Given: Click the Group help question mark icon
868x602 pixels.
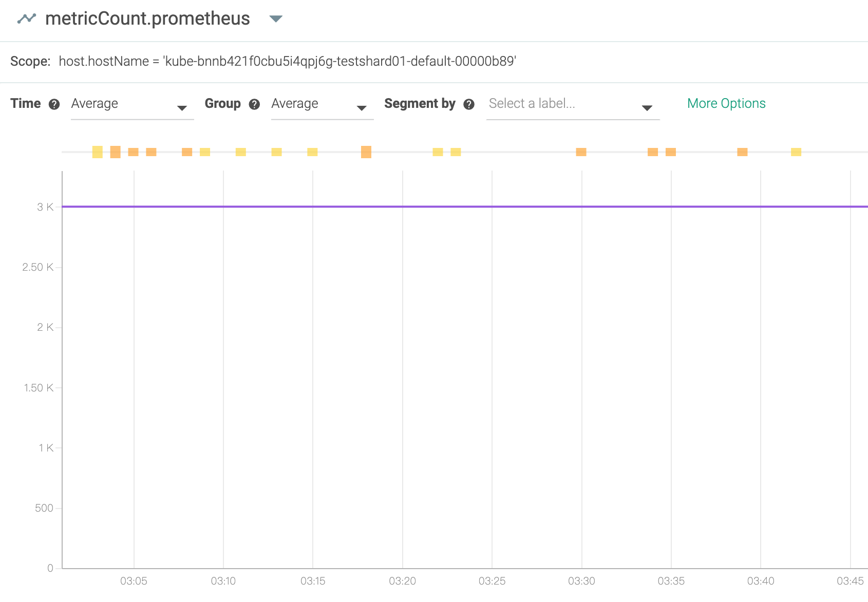Looking at the screenshot, I should coord(254,104).
